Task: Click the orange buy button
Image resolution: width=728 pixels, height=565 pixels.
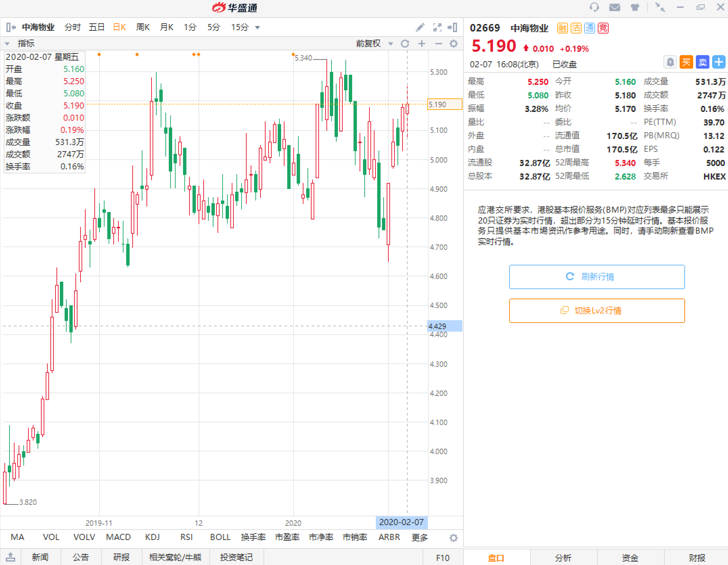Action: pos(686,62)
